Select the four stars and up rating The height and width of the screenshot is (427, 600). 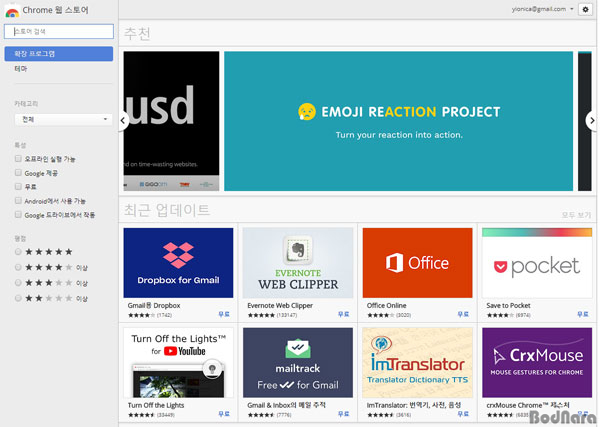[x=18, y=267]
